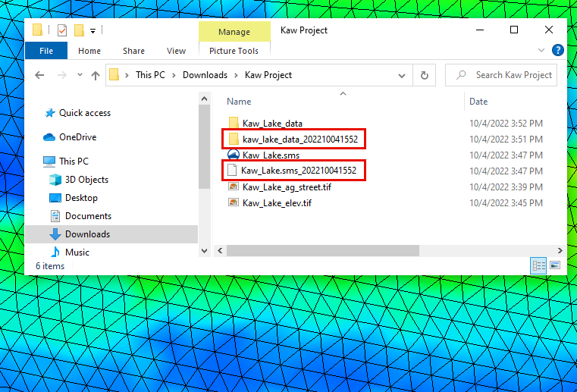Click the Kaw_Lake_elev.tif image icon
This screenshot has width=577, height=392.
click(234, 202)
